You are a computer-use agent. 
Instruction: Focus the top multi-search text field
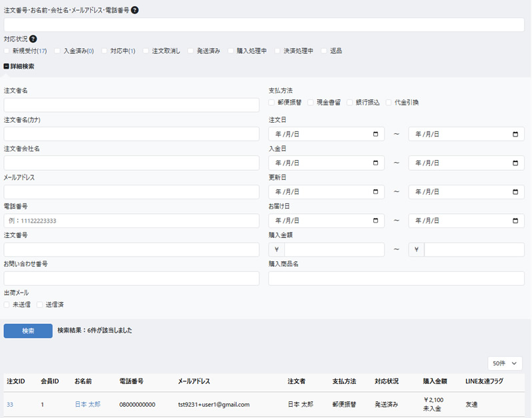[264, 25]
